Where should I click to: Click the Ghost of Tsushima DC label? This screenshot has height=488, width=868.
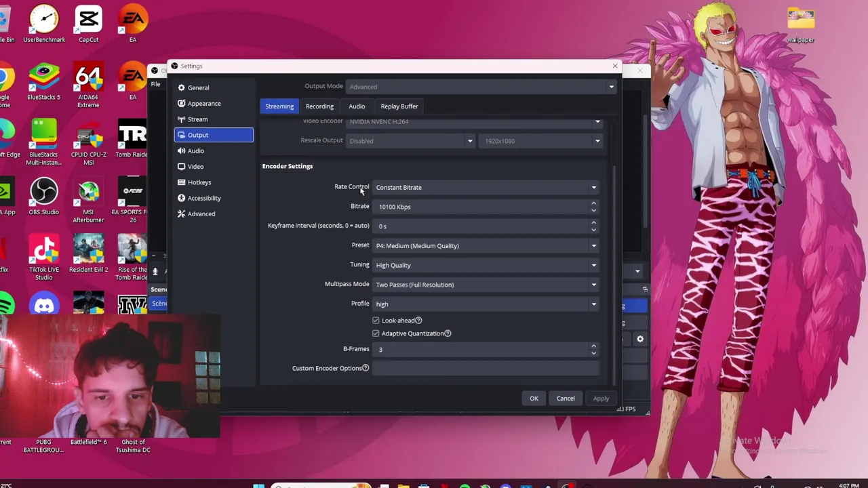(133, 446)
